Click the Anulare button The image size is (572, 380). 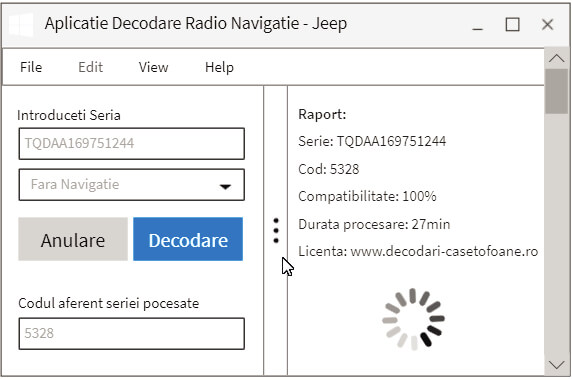click(73, 239)
